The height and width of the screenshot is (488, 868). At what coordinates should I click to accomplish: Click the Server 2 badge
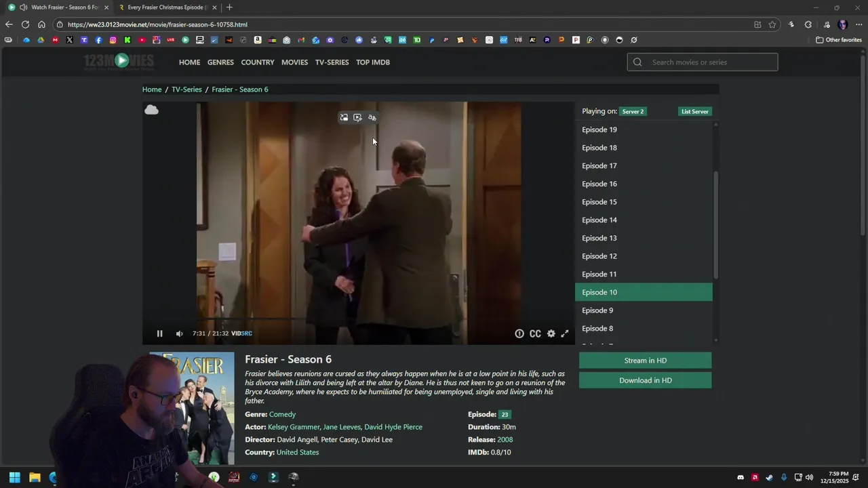[633, 111]
